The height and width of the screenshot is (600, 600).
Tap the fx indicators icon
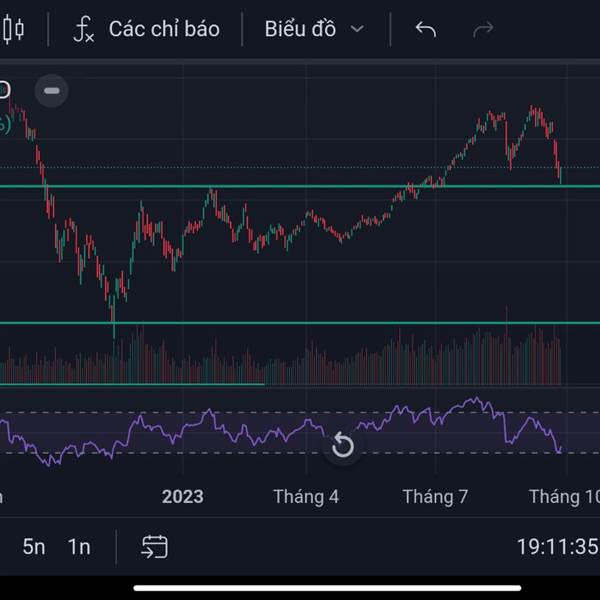(x=83, y=29)
